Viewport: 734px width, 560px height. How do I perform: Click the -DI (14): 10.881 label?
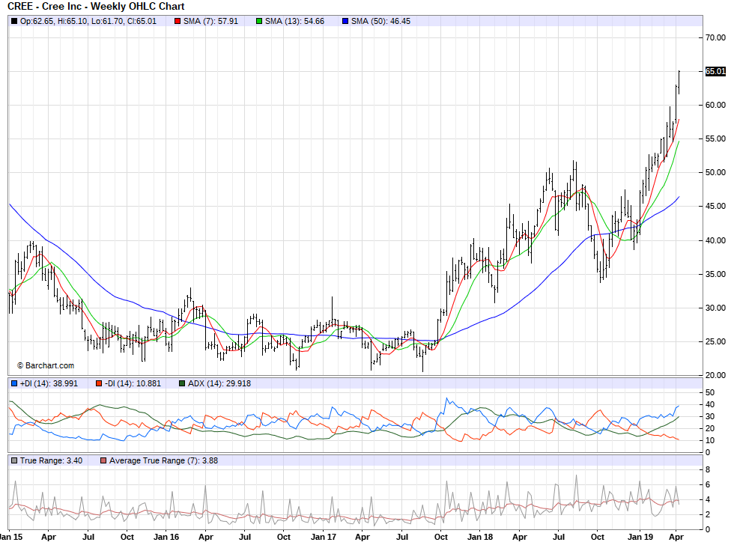pos(133,383)
